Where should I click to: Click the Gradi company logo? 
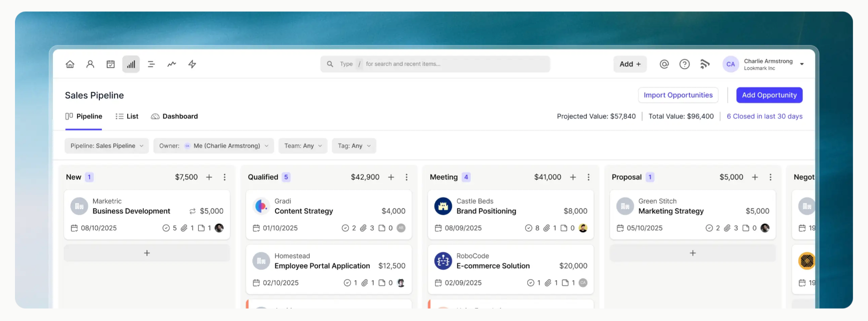[x=261, y=206]
